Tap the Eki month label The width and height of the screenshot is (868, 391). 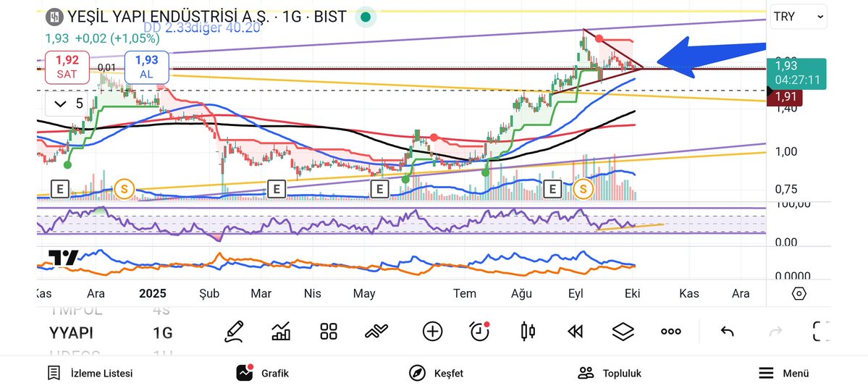pyautogui.click(x=632, y=293)
